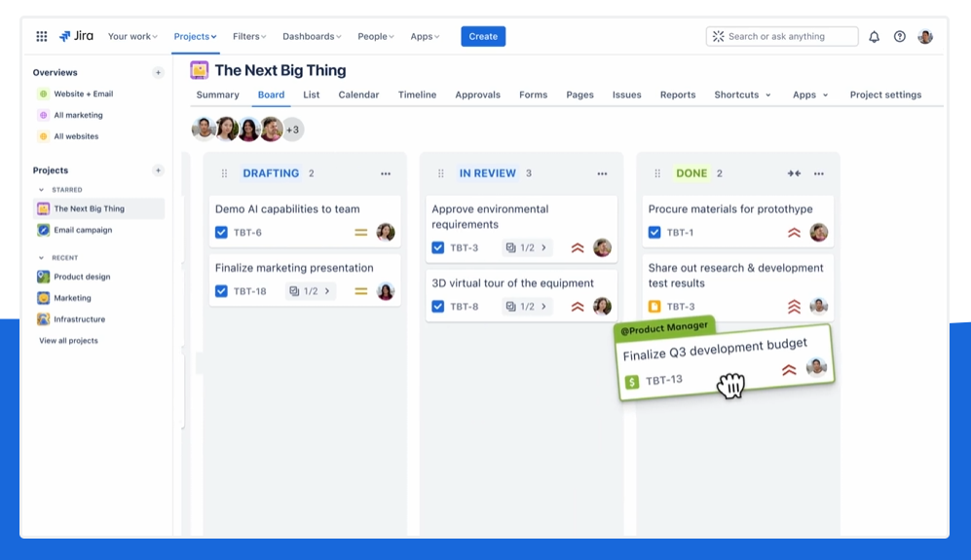Screen dimensions: 971x560
Task: Switch to the Summary tab
Action: (x=217, y=94)
